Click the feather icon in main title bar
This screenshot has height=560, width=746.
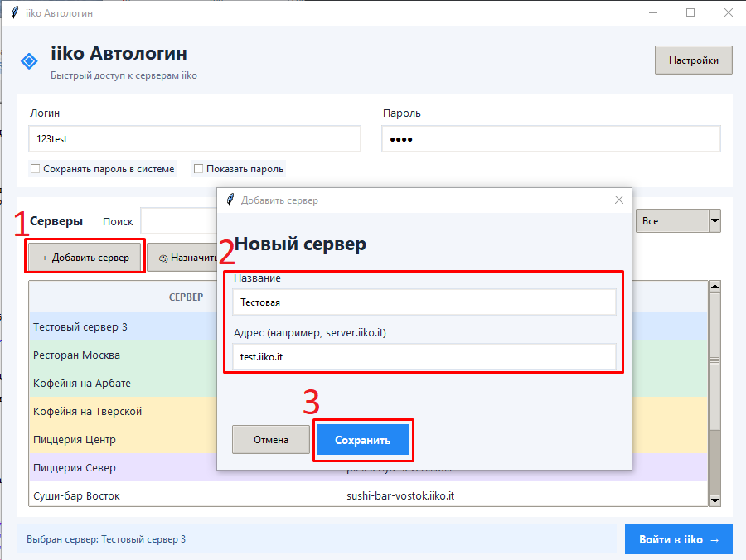[x=15, y=12]
